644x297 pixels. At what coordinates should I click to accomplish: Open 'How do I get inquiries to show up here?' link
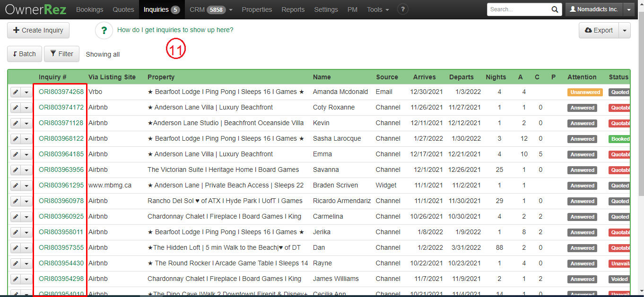click(x=175, y=30)
